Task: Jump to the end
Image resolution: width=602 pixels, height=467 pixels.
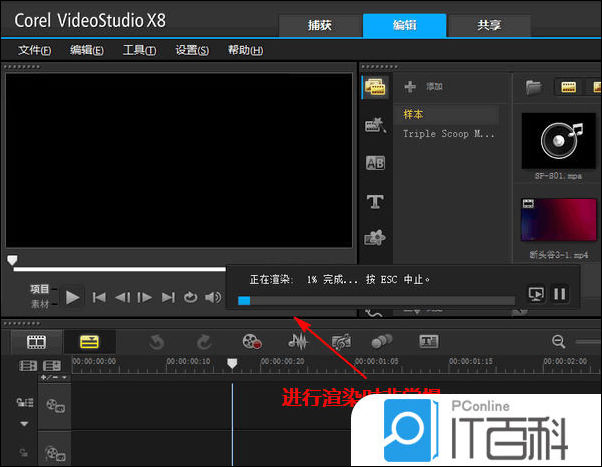Action: (x=168, y=297)
